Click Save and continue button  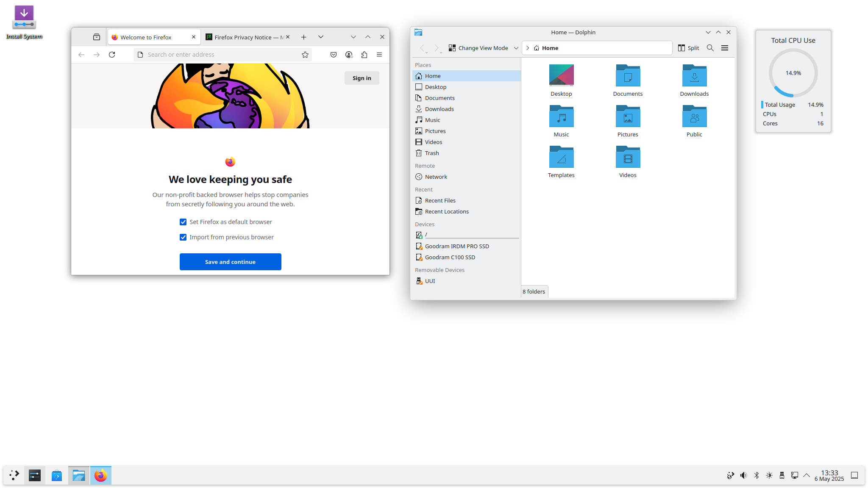(230, 262)
